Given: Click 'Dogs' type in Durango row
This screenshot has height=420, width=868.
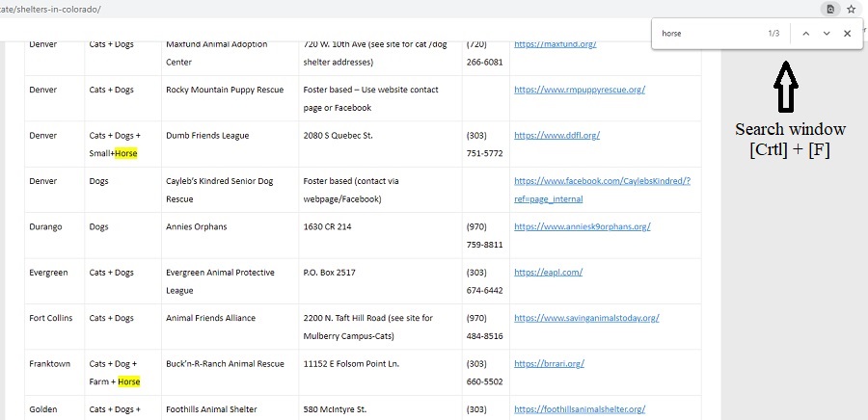Looking at the screenshot, I should (x=99, y=226).
